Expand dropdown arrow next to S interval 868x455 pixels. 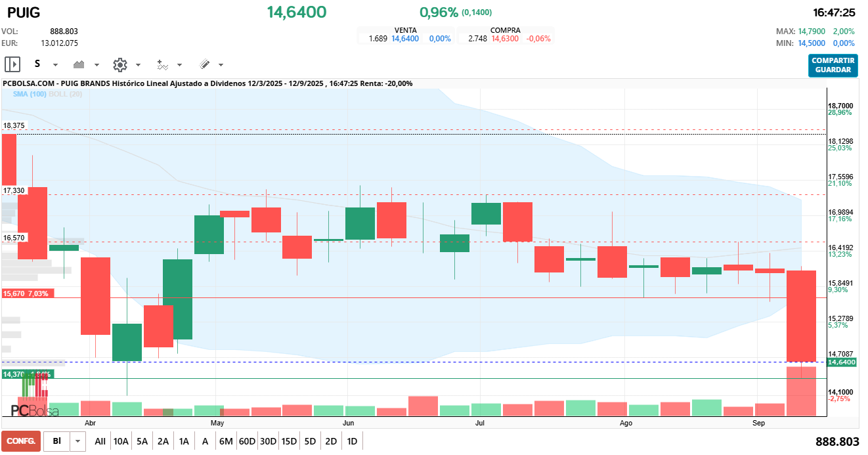click(55, 65)
